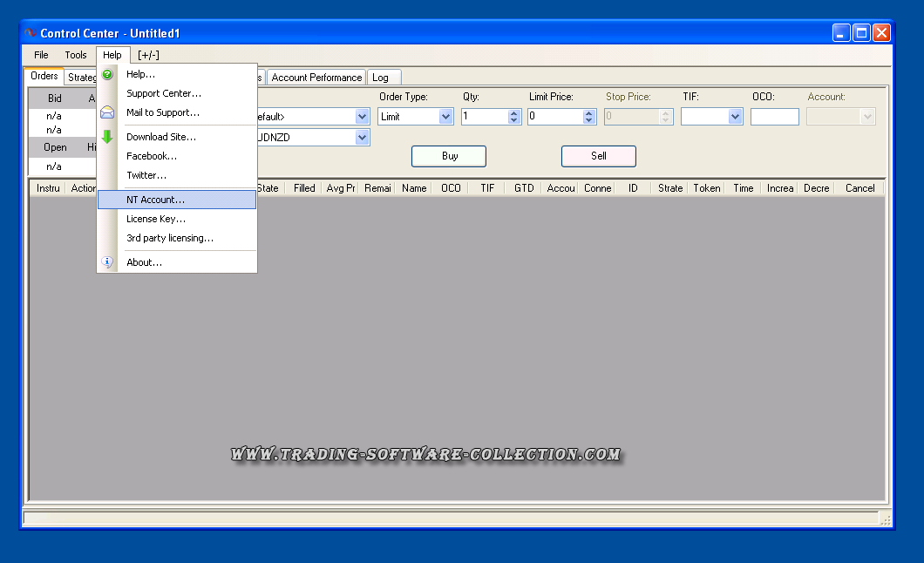Click the blue info About icon
The height and width of the screenshot is (563, 924).
(107, 262)
